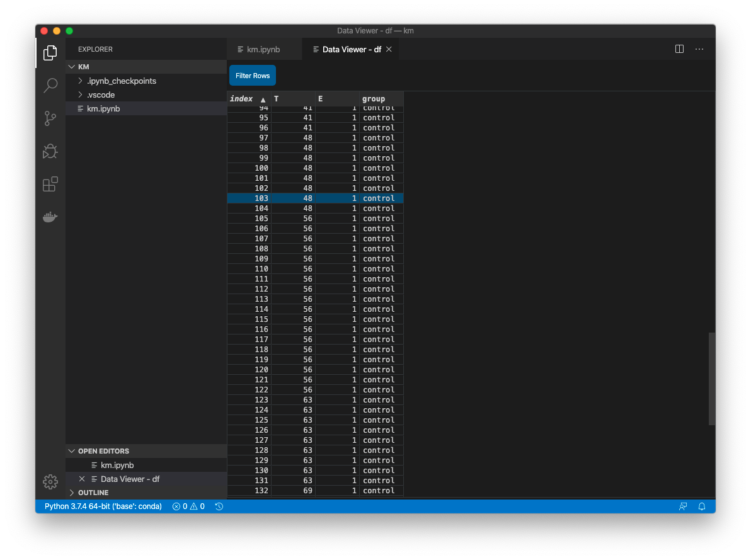
Task: Expand the .vscode folder
Action: (x=81, y=95)
